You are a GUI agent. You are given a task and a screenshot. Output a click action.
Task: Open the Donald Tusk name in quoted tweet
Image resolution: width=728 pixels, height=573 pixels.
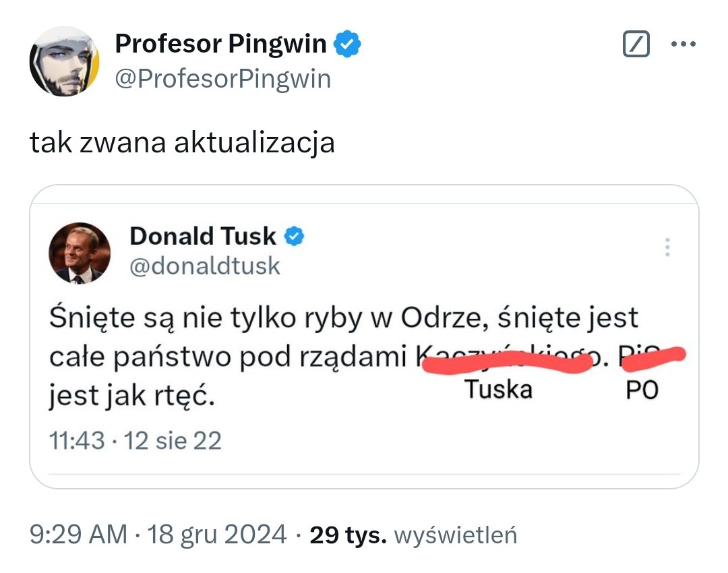202,237
